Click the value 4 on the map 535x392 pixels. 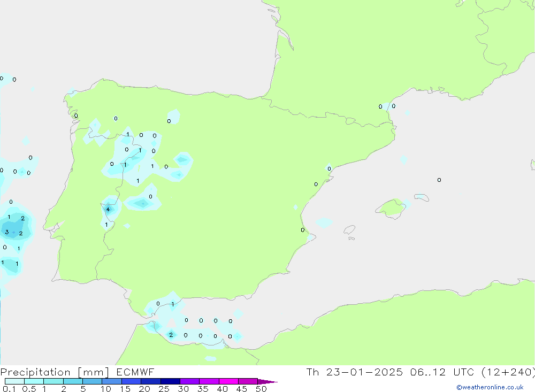[108, 210]
